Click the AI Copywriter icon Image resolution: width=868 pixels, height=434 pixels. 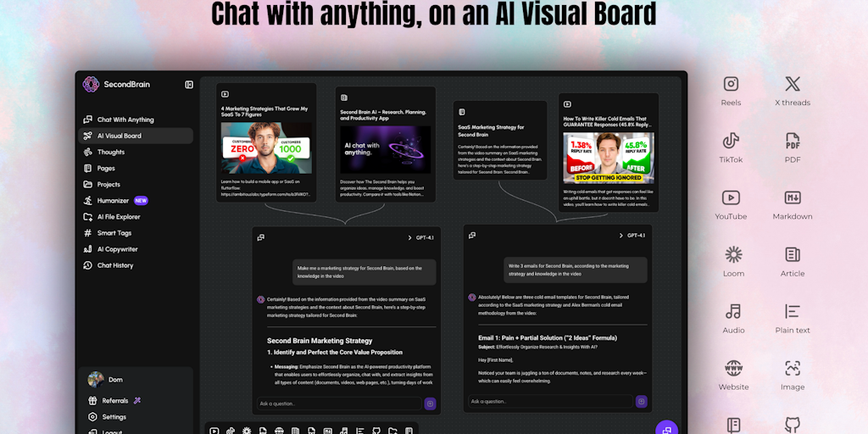87,249
